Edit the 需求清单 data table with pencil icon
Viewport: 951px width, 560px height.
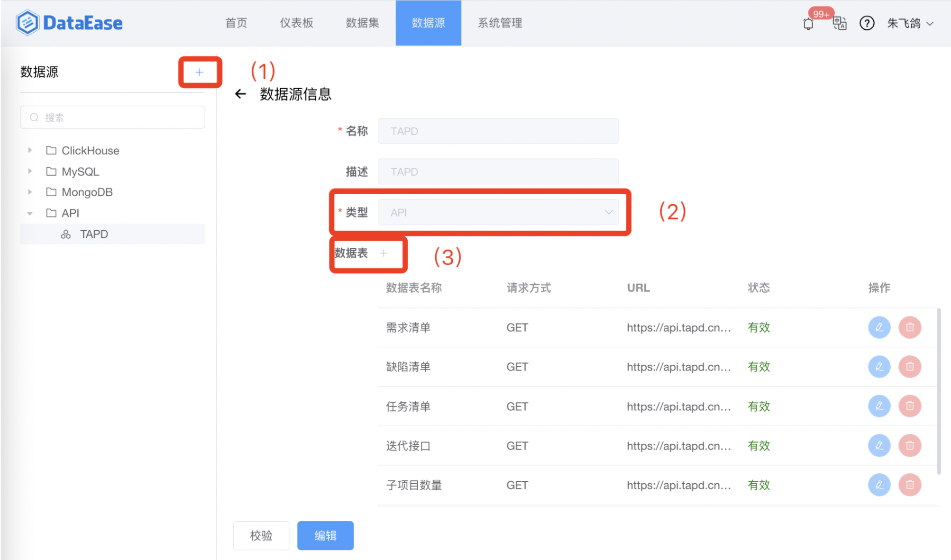879,327
